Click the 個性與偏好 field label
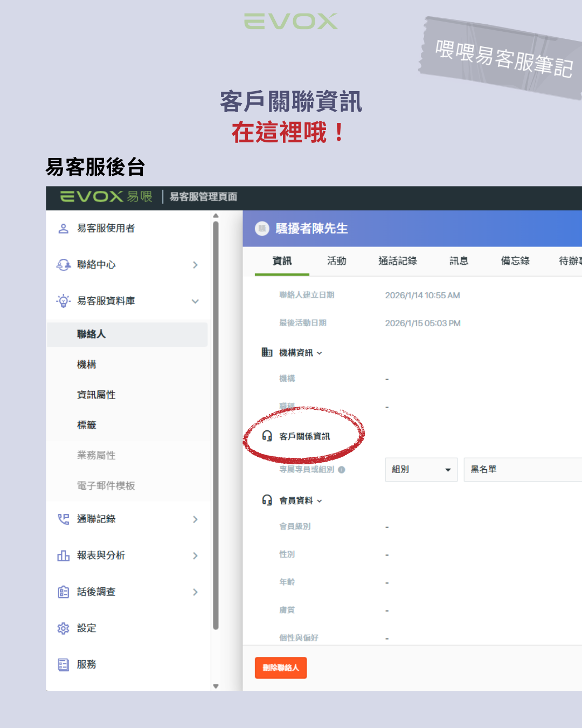 (x=299, y=638)
